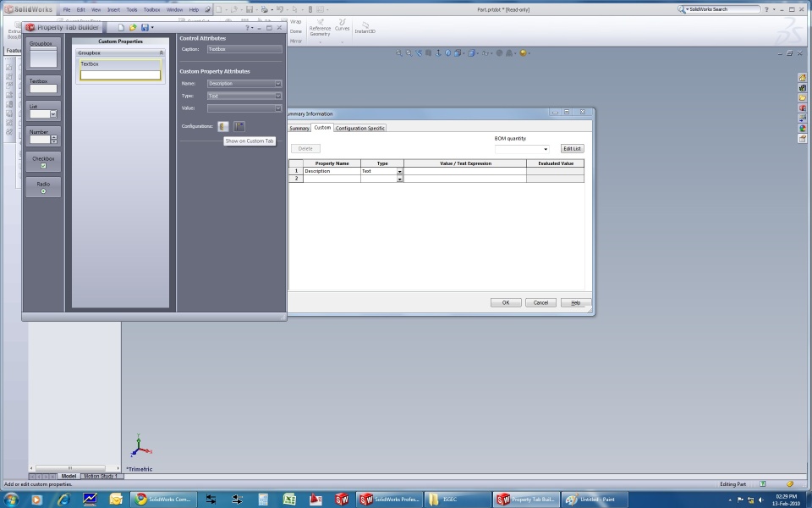The width and height of the screenshot is (812, 508).
Task: Open the Insert menu
Action: click(113, 10)
